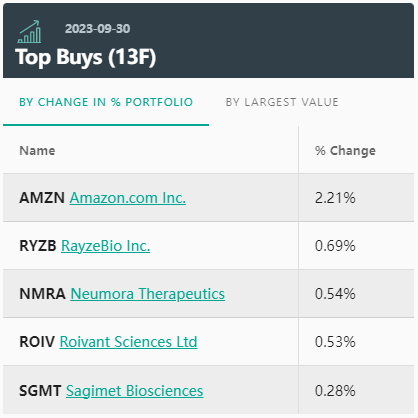
Task: Click the NMRA ticker symbol
Action: [42, 294]
